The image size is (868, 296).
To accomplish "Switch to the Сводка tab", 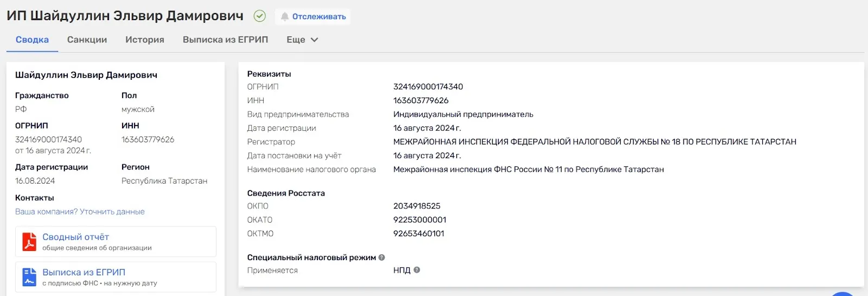I will pyautogui.click(x=32, y=40).
